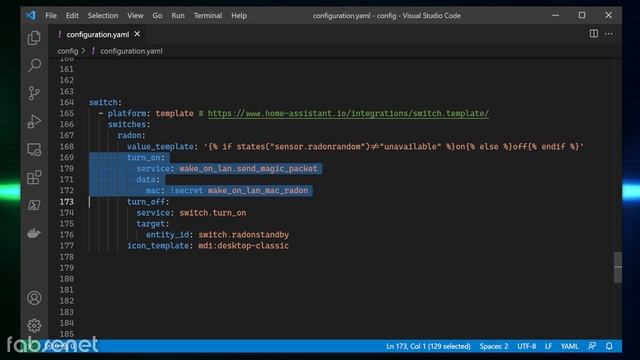Click the VS Code logo icon
Viewport: 640px width, 360px height.
point(31,16)
